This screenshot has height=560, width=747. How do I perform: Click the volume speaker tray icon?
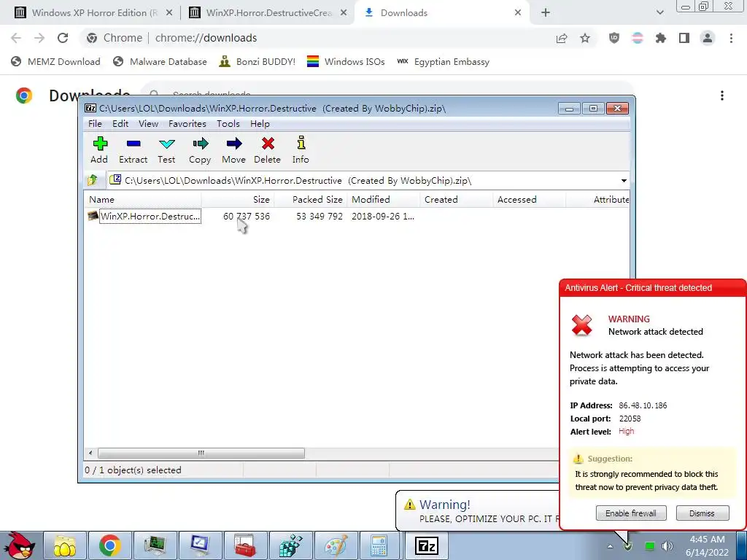click(667, 546)
